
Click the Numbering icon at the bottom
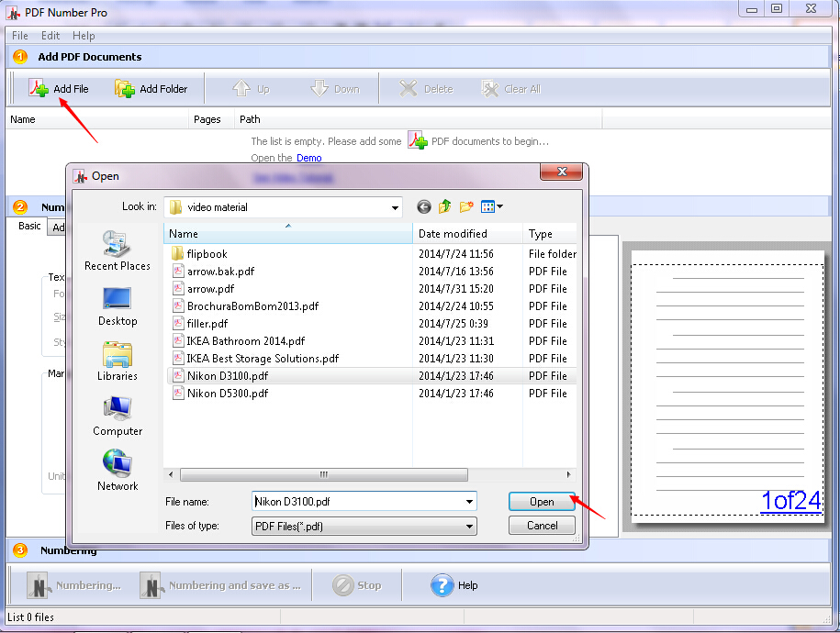coord(37,585)
